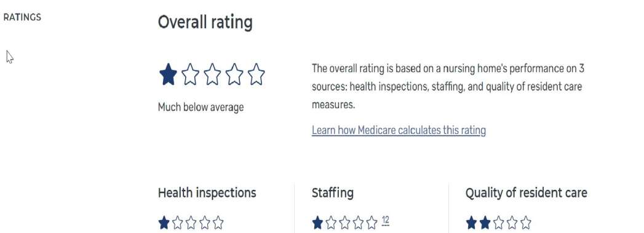This screenshot has width=644, height=233.
Task: Click the Health inspections heading
Action: (x=207, y=193)
